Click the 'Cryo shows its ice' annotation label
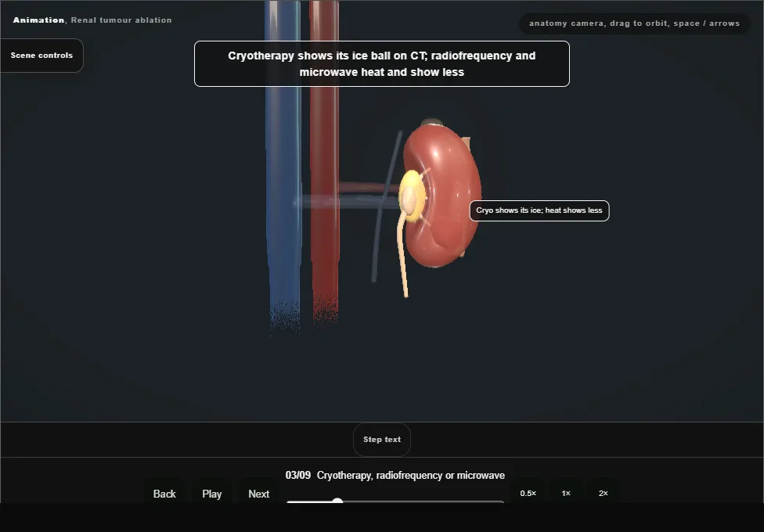 pyautogui.click(x=539, y=210)
